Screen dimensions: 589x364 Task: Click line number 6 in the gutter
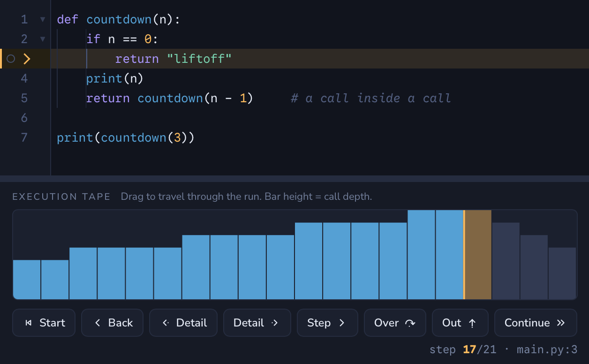tap(24, 118)
